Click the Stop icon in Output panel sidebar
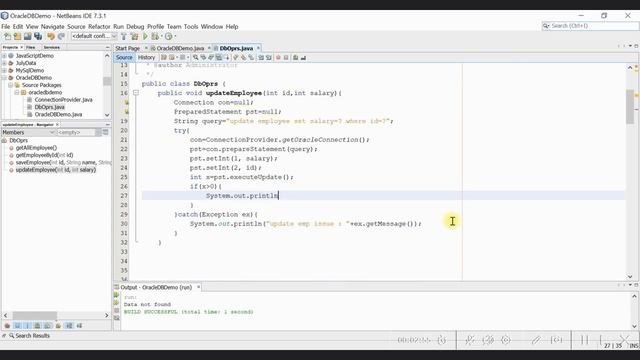Screen dimensions: 640x360 click(117, 310)
